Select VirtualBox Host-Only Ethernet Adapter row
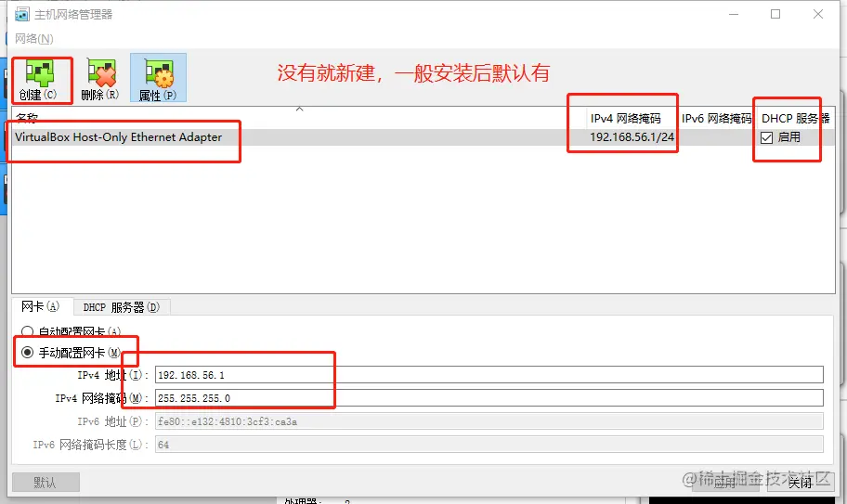 [423, 137]
